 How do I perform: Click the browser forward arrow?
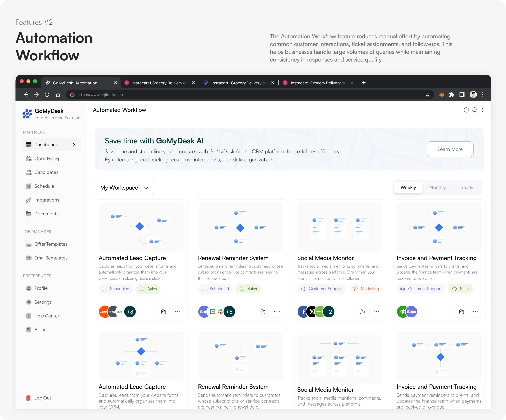tap(36, 94)
